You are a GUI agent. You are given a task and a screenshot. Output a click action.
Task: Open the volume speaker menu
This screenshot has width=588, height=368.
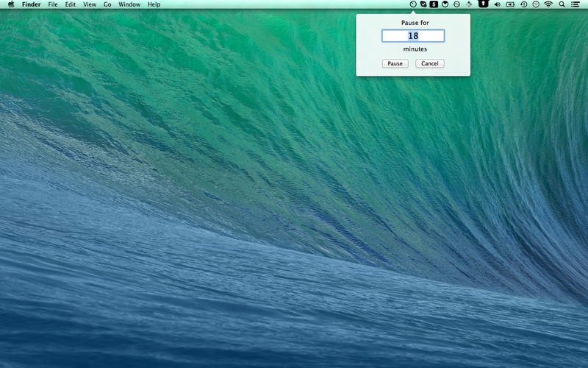497,4
